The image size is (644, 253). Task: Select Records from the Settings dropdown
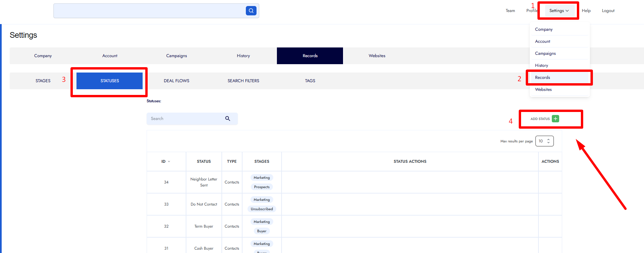[542, 78]
